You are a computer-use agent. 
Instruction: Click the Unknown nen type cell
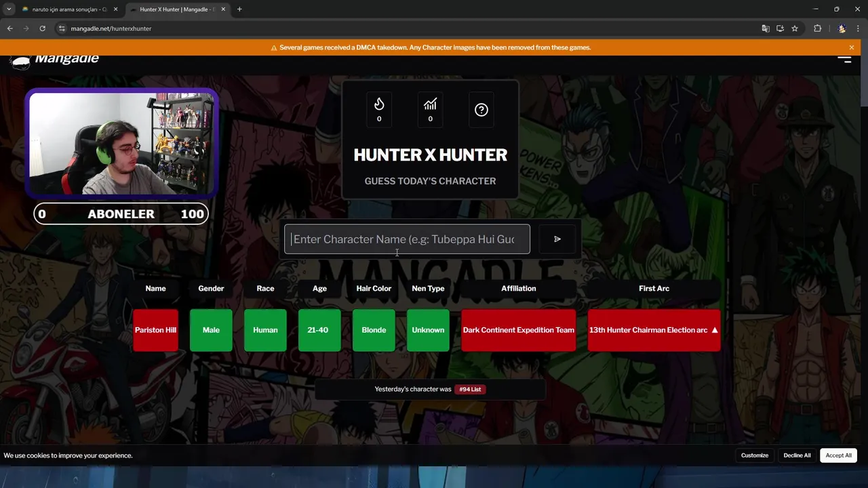[x=428, y=330]
